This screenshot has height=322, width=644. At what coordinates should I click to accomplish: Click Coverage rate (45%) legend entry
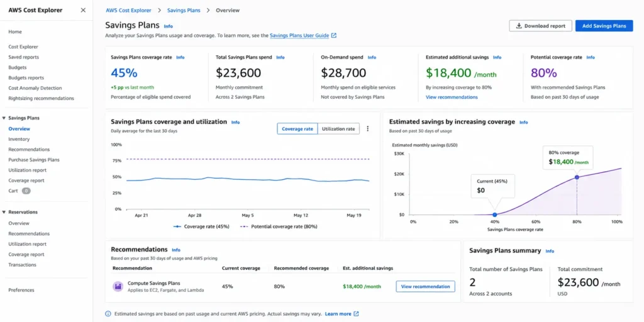(201, 226)
